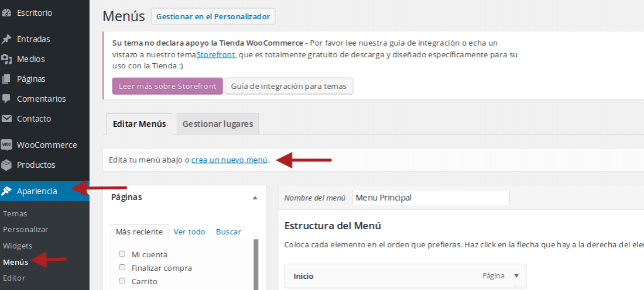Click the WooCommerce logo icon
The image size is (644, 290).
coord(6,145)
